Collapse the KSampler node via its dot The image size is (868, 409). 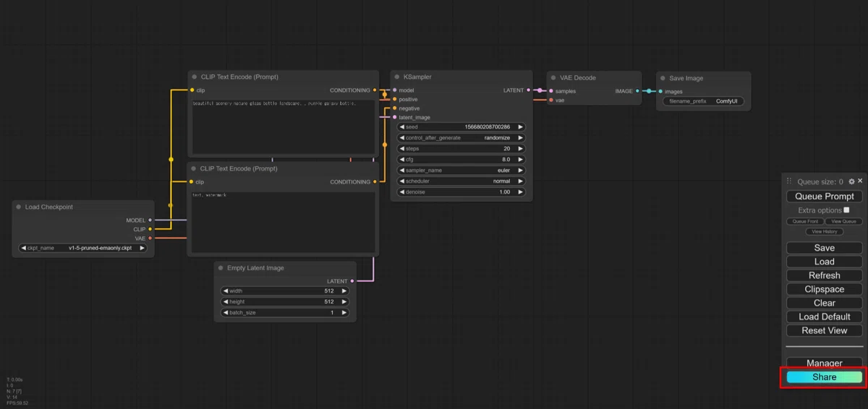point(396,77)
